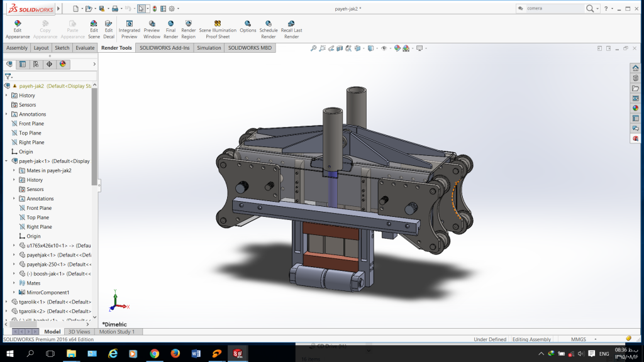Switch to the Evaluate tab
The width and height of the screenshot is (644, 362).
(85, 48)
